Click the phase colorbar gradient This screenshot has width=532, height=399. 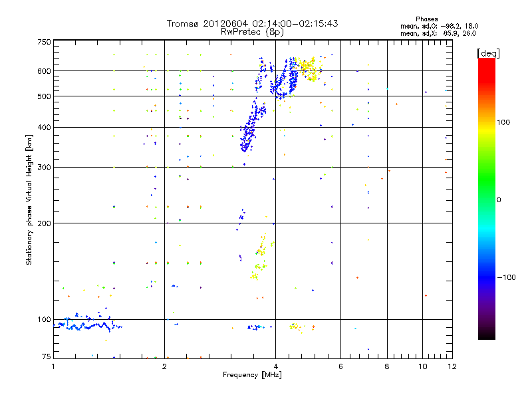coord(487,198)
